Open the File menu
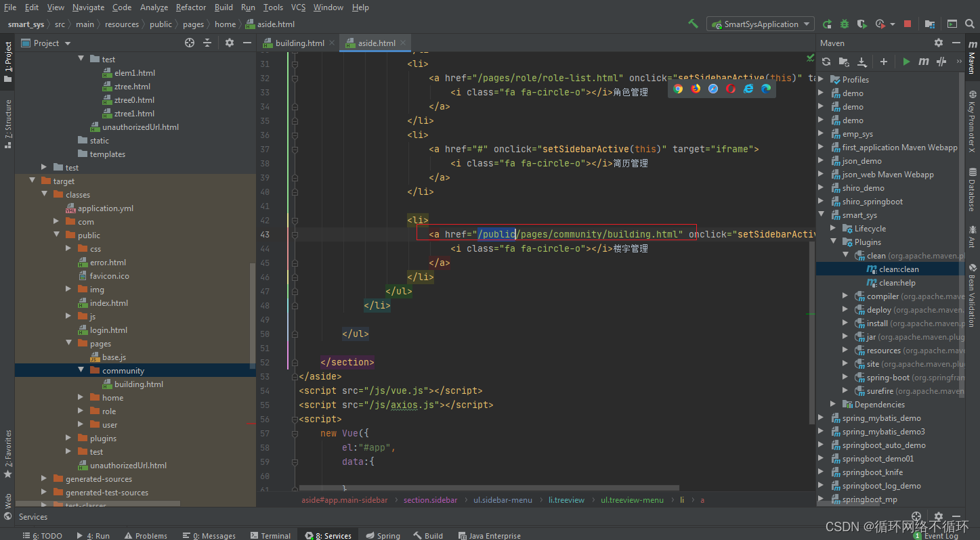This screenshot has height=540, width=980. pos(10,7)
